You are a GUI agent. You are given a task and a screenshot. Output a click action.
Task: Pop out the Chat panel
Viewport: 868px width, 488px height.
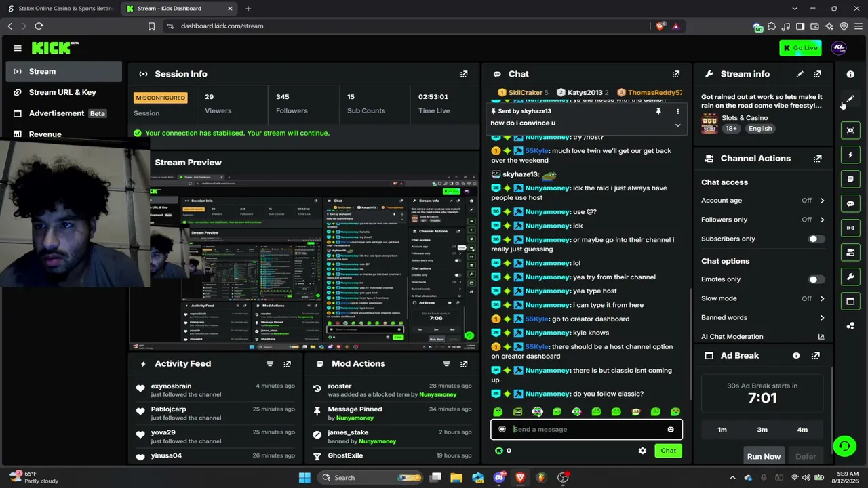tap(675, 74)
